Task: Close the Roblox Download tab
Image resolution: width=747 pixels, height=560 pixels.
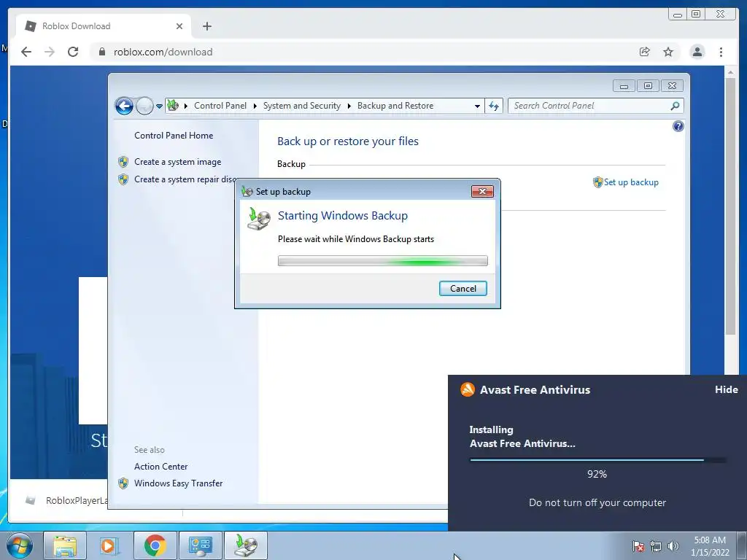Action: point(179,26)
